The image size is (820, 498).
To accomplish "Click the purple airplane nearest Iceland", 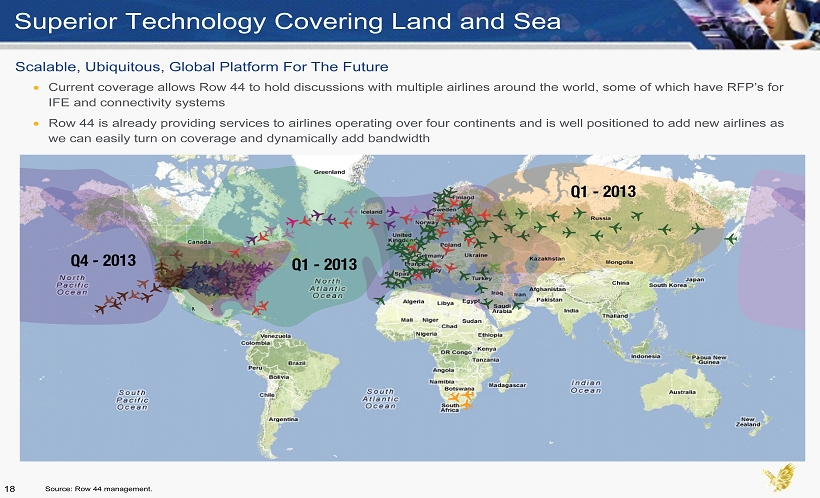I will [x=392, y=210].
